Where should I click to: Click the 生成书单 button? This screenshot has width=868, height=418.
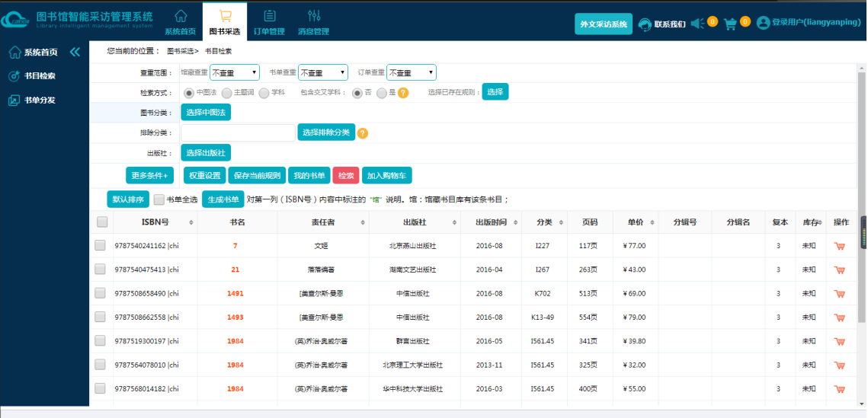(223, 199)
